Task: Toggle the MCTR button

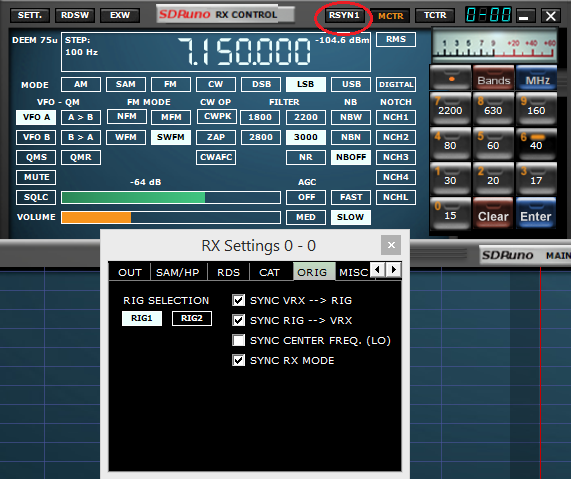Action: pyautogui.click(x=390, y=16)
